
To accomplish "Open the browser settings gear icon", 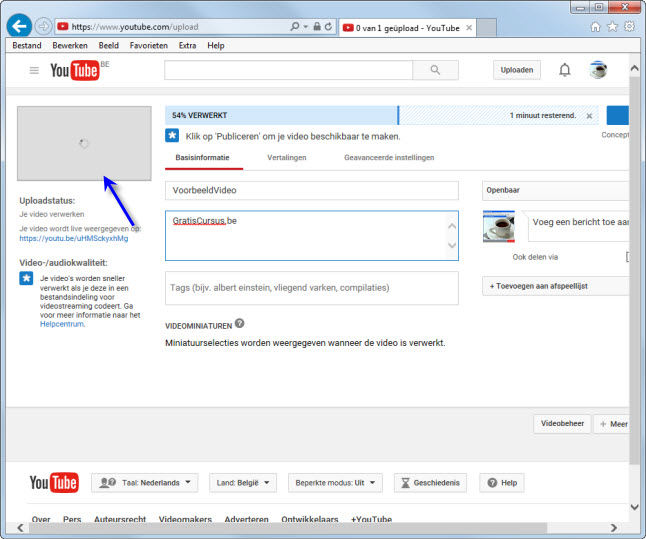I will click(x=630, y=27).
